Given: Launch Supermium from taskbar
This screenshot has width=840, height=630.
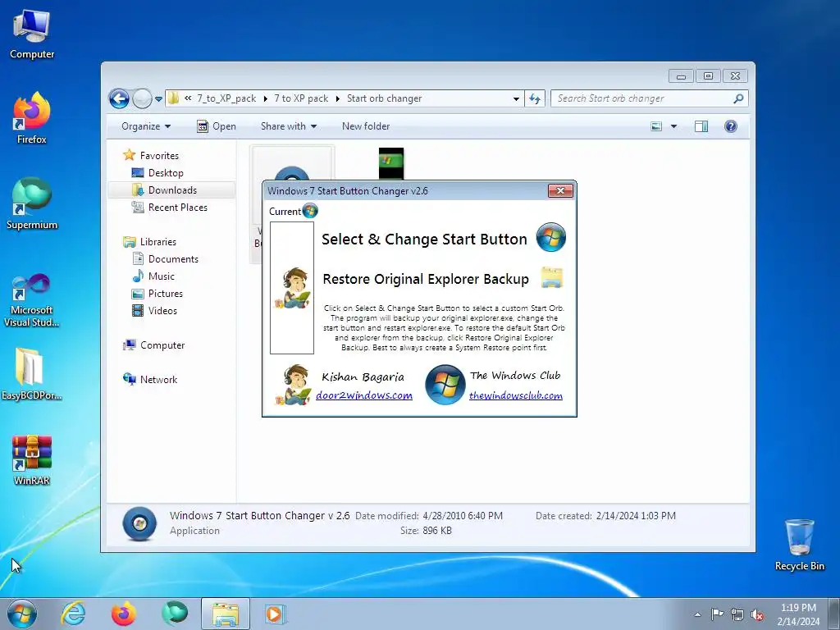Looking at the screenshot, I should click(x=175, y=614).
